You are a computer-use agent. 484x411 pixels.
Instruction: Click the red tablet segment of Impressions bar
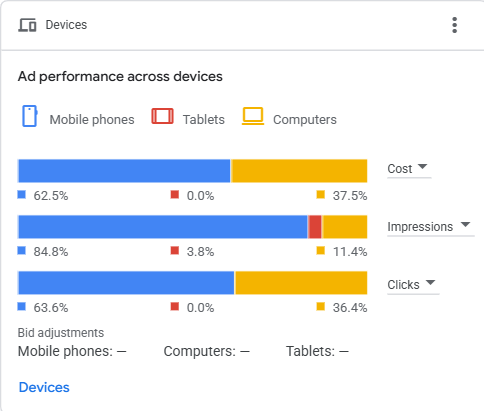[x=315, y=227]
